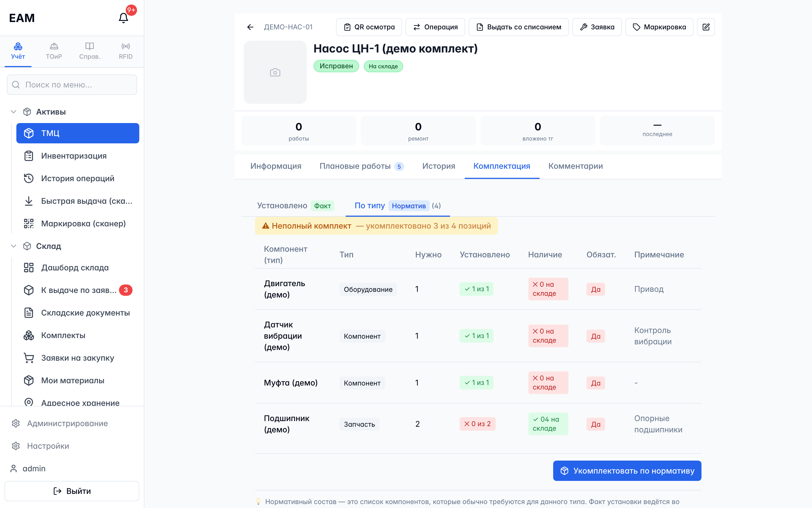Click Оборудование type tag

[368, 289]
